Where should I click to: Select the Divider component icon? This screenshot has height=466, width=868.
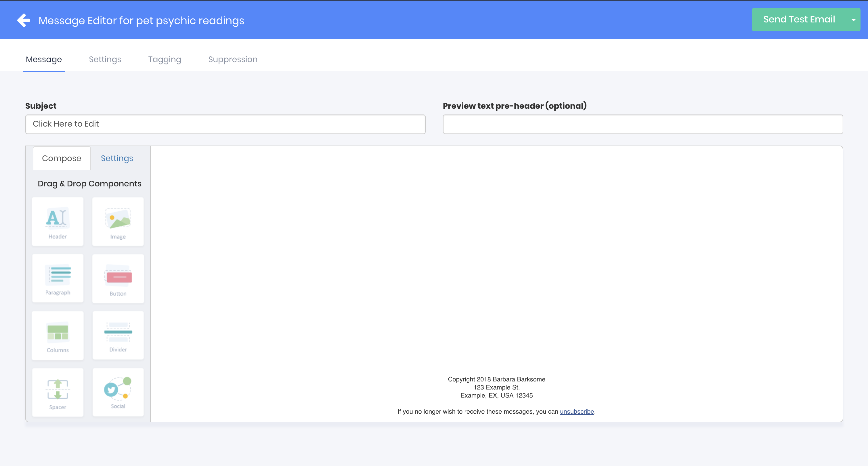click(x=118, y=335)
